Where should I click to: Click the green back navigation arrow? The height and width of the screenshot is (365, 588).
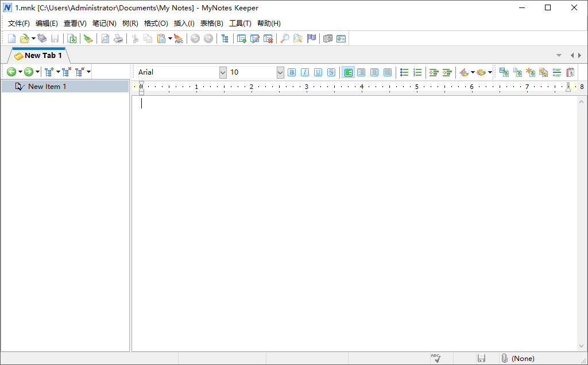[x=13, y=72]
